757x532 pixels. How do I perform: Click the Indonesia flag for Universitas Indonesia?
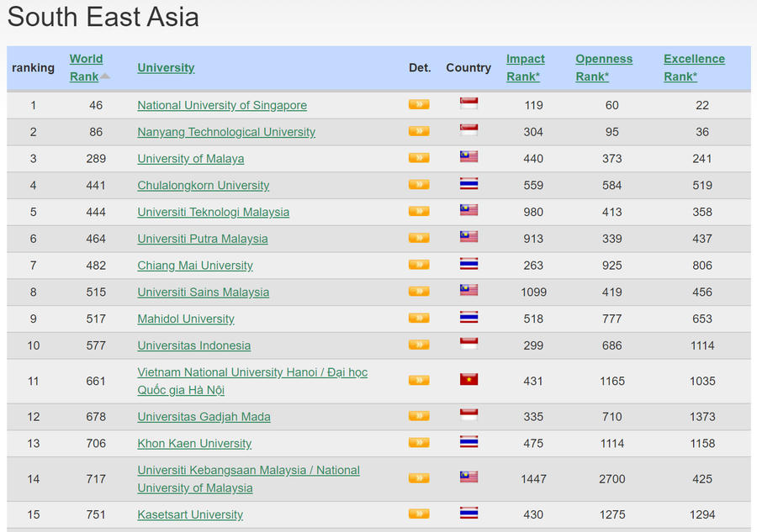point(468,343)
